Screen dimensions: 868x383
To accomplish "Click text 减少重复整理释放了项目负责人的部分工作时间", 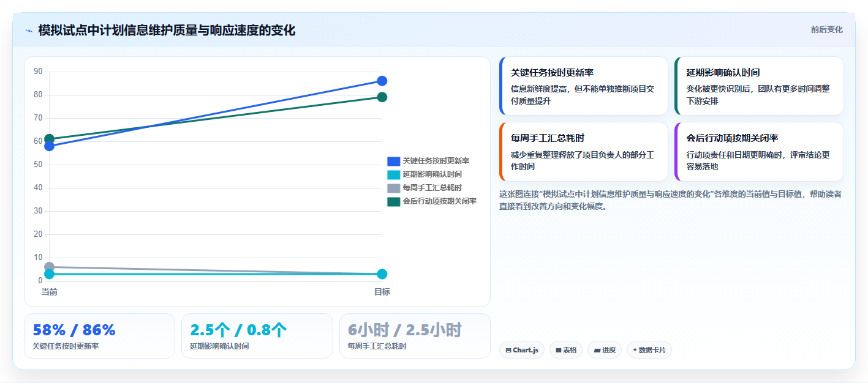I will pos(583,160).
